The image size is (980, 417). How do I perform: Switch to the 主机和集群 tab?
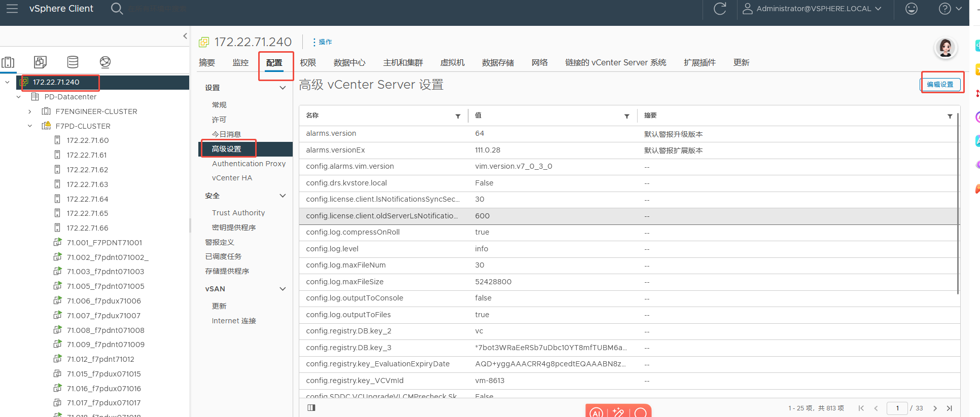[403, 62]
